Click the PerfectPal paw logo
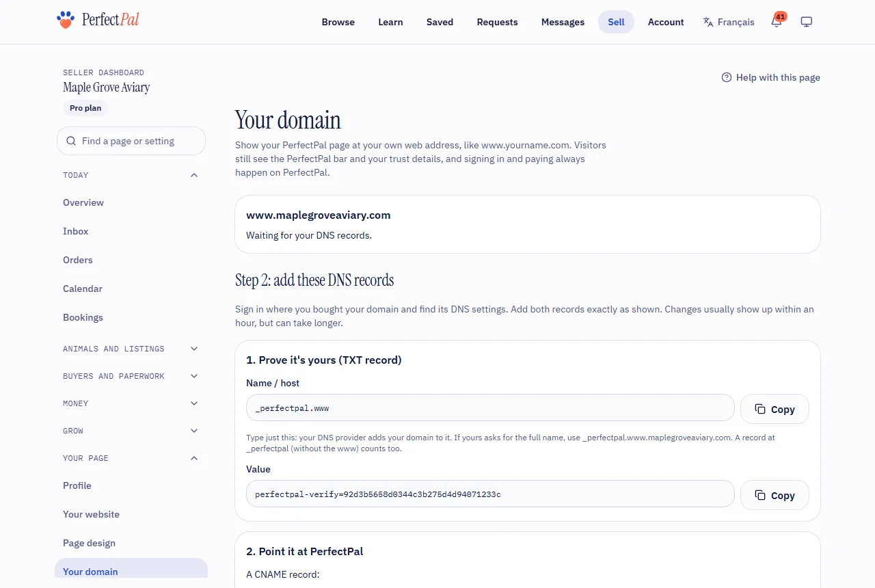This screenshot has width=875, height=588. tap(65, 20)
